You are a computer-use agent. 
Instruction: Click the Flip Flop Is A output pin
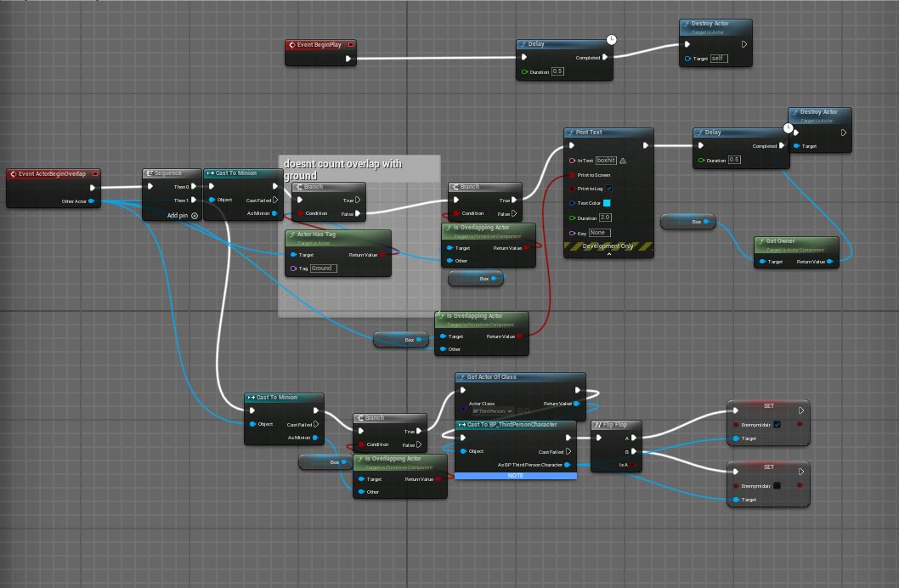pos(633,466)
